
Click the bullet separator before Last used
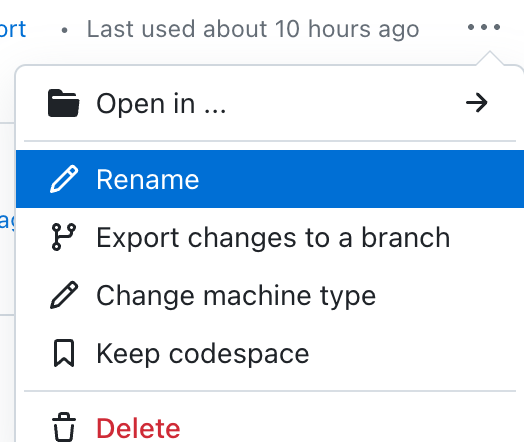point(64,31)
